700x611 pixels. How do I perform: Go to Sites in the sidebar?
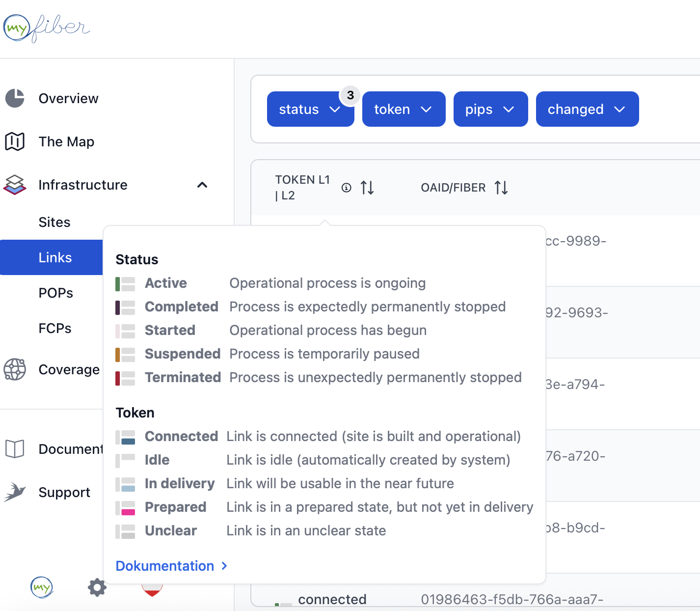[54, 222]
